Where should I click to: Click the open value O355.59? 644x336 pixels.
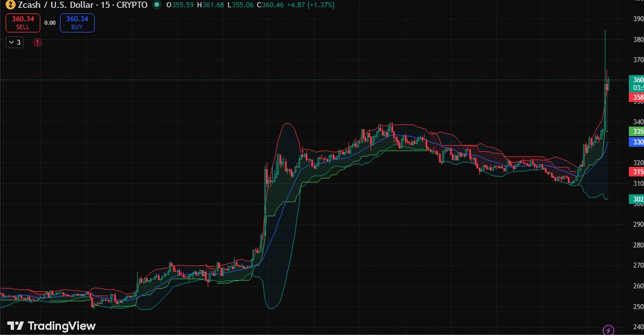click(x=180, y=5)
